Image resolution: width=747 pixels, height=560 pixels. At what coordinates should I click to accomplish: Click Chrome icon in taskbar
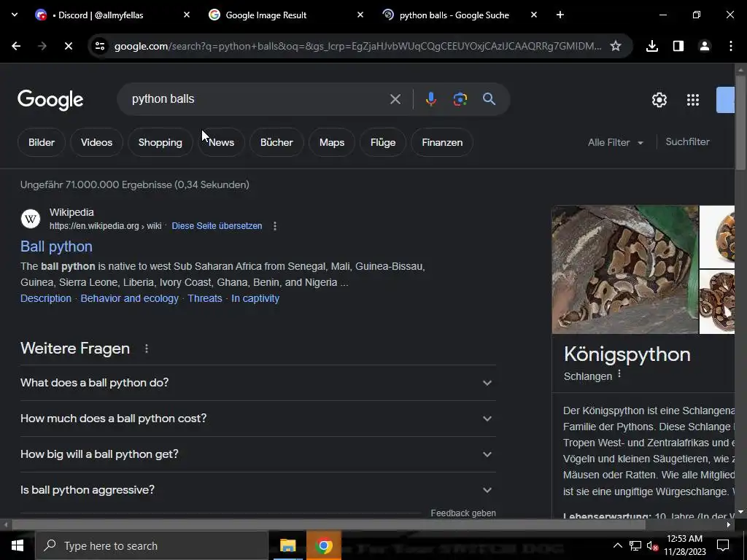(324, 545)
